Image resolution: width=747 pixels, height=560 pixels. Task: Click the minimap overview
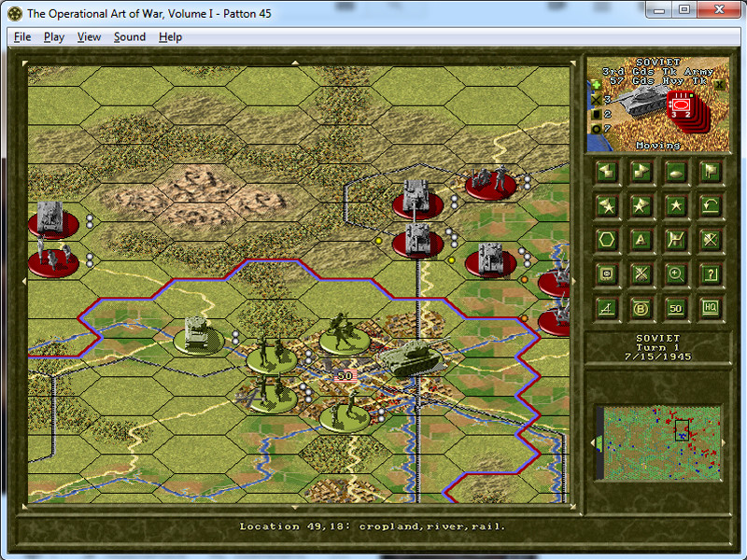663,442
